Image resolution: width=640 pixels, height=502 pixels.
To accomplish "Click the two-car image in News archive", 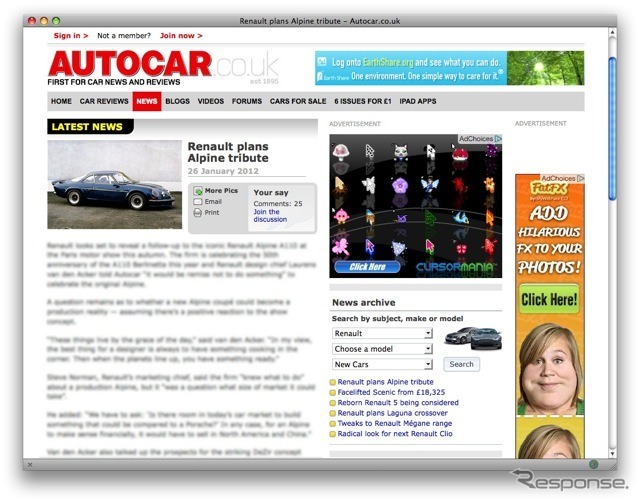I will (473, 338).
